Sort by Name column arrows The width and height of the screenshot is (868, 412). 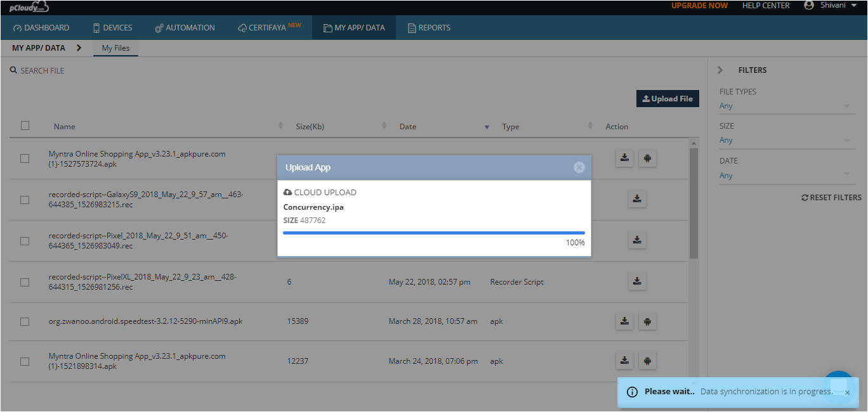point(281,126)
